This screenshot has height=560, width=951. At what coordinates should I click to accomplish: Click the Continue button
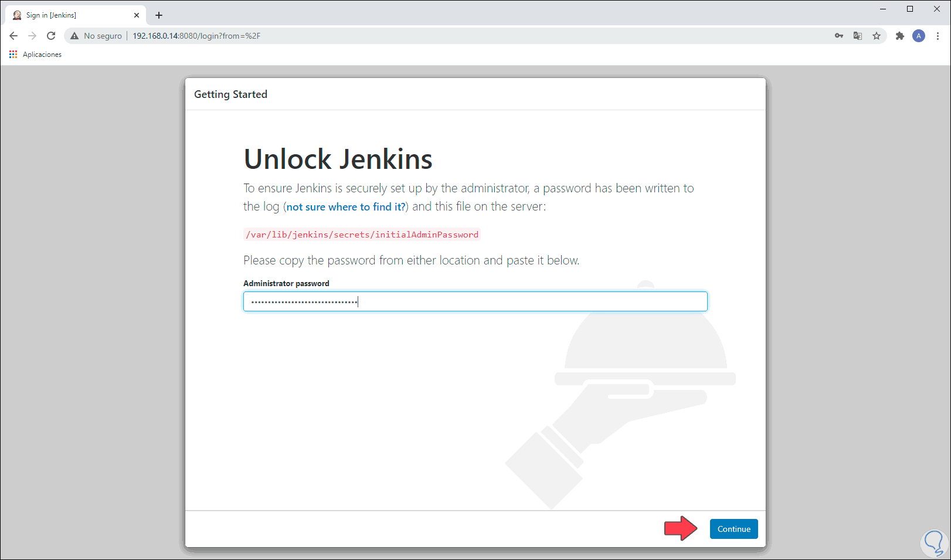click(x=734, y=529)
